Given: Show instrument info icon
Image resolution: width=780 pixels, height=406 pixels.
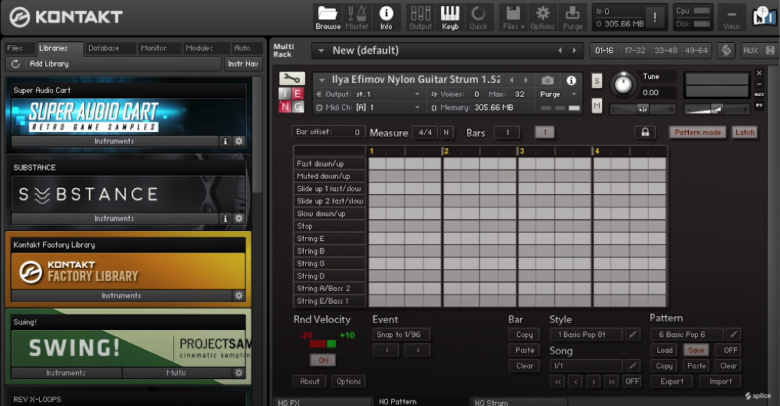Looking at the screenshot, I should coord(571,80).
